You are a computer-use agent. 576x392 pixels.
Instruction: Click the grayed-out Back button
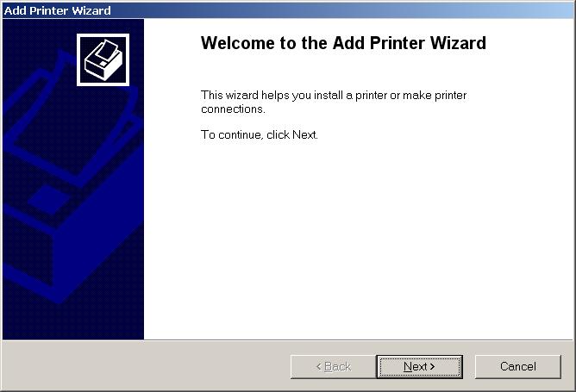click(333, 366)
